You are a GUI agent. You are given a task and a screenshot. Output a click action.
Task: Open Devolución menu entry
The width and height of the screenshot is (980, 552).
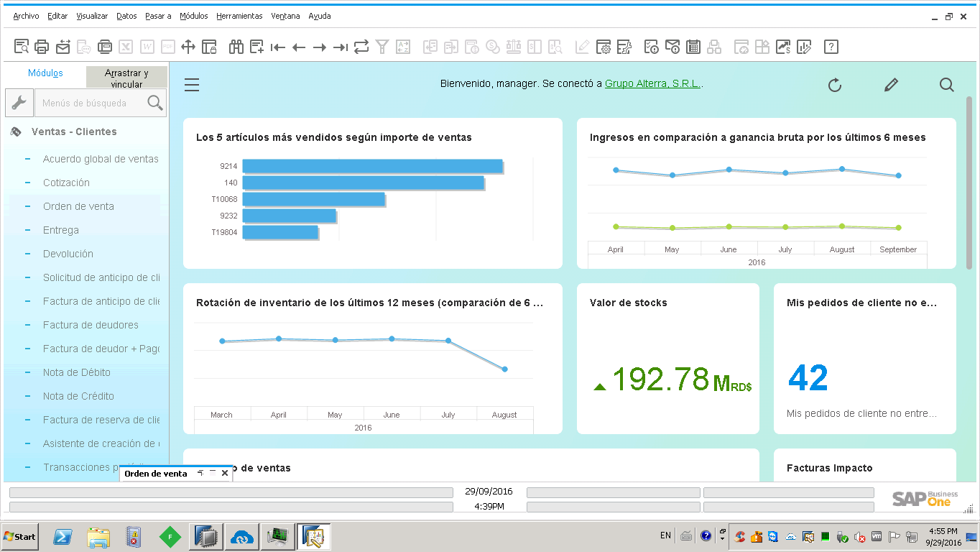68,254
